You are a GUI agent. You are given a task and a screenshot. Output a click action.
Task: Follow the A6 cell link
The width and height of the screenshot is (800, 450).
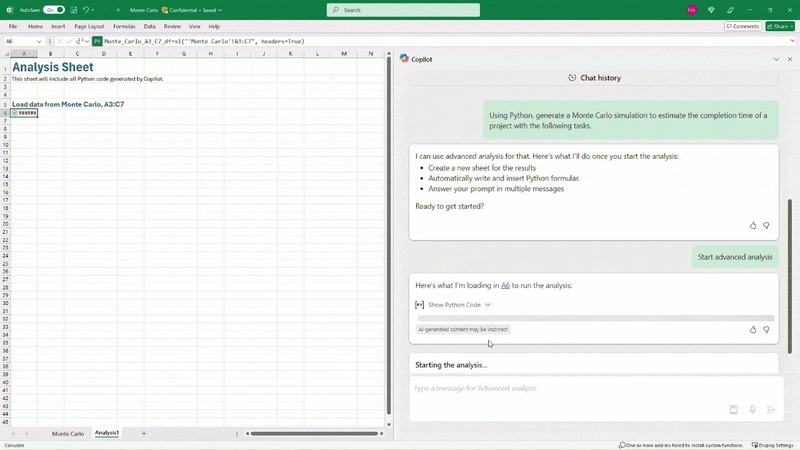coord(505,285)
